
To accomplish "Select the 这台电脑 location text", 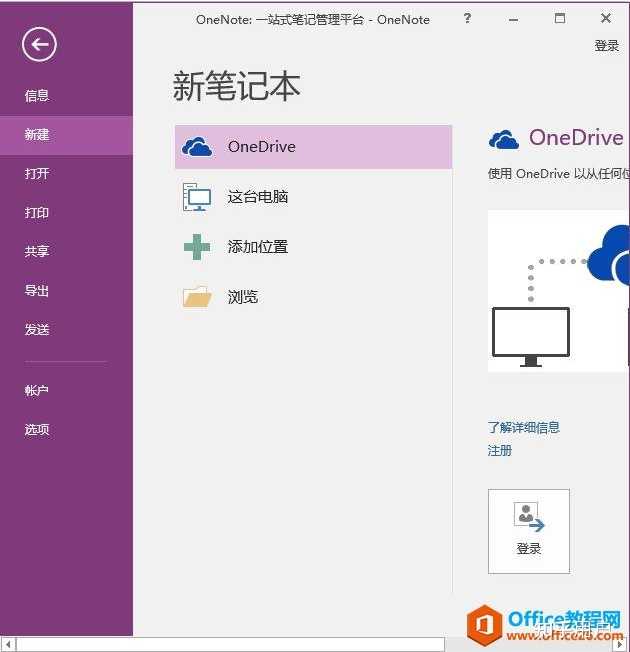I will [x=258, y=197].
